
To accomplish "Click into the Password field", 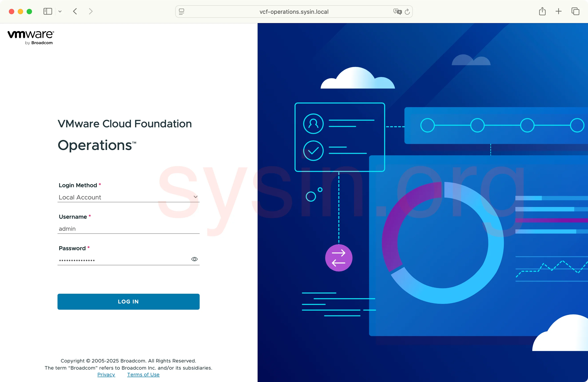I will pyautogui.click(x=122, y=260).
